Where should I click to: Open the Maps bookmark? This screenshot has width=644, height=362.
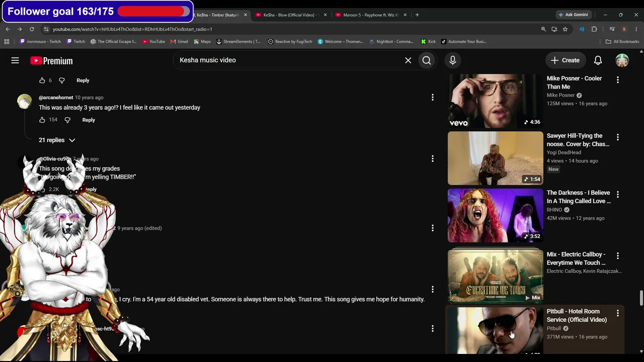tap(202, 42)
